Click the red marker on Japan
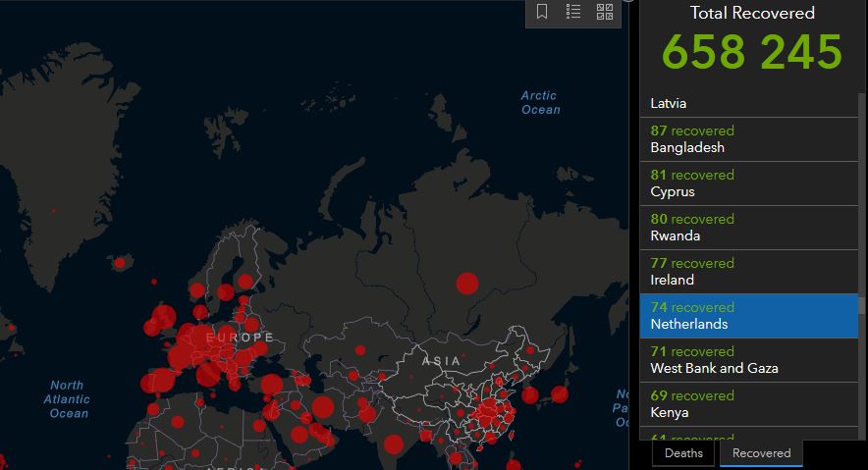 tap(560, 394)
